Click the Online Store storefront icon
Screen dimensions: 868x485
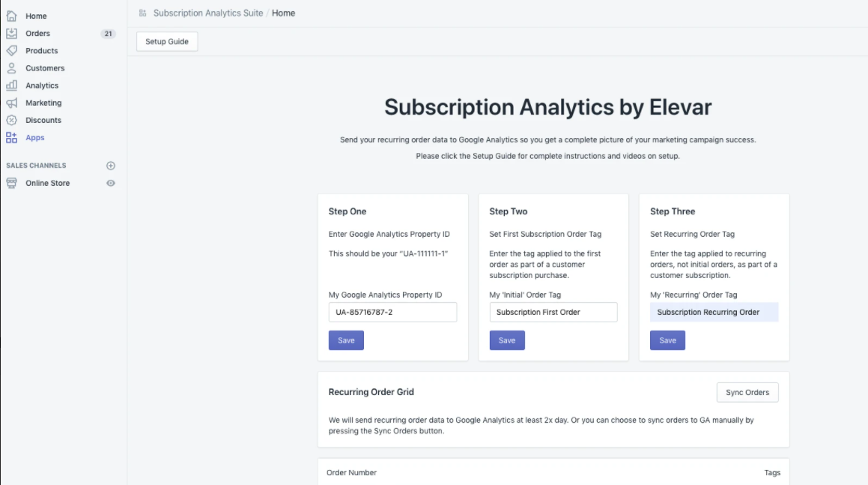[11, 183]
